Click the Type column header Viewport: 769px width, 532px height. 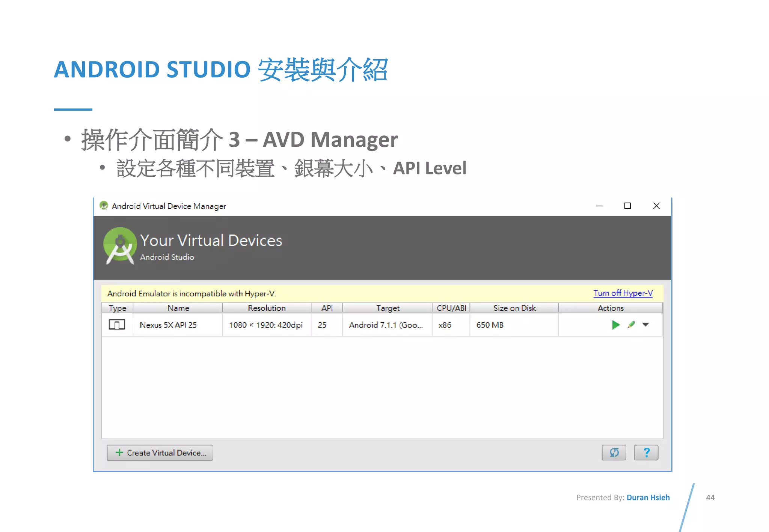[x=118, y=308]
